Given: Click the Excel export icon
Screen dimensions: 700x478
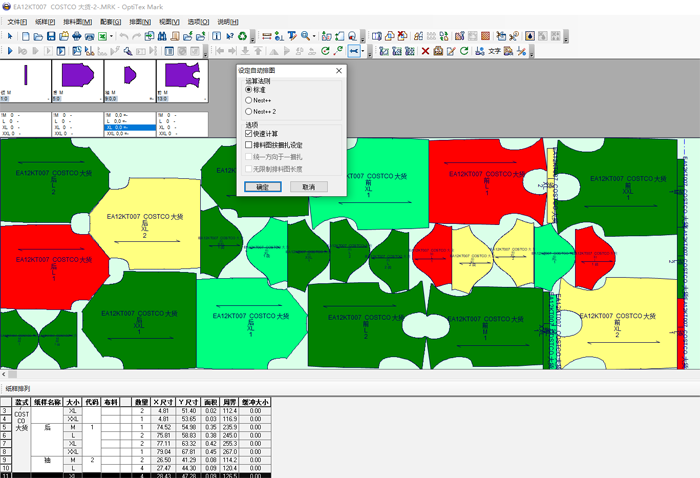Looking at the screenshot, I should pyautogui.click(x=103, y=37).
